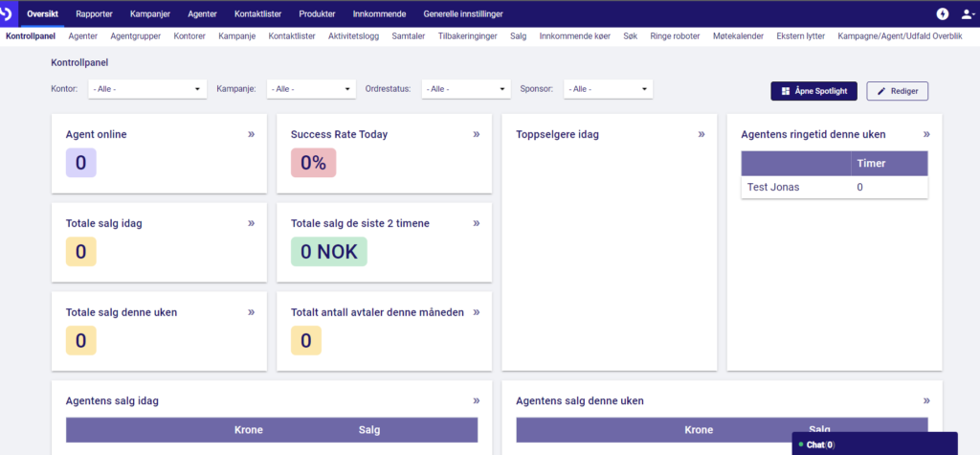Open the Ordrestatus dropdown filter
980x455 pixels.
(466, 89)
